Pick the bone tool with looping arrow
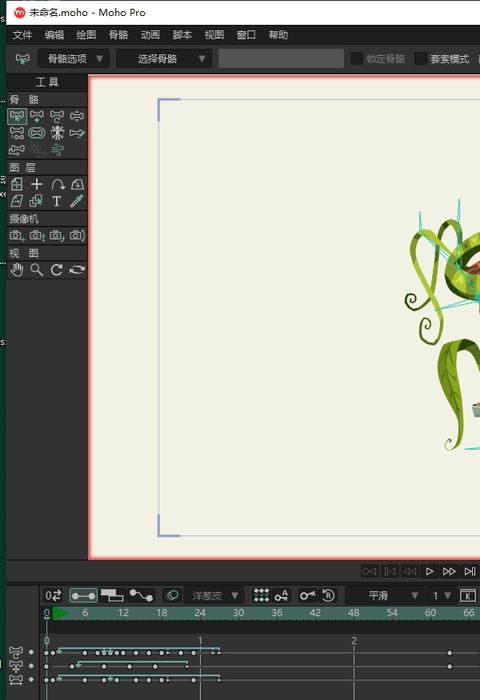 (17, 150)
